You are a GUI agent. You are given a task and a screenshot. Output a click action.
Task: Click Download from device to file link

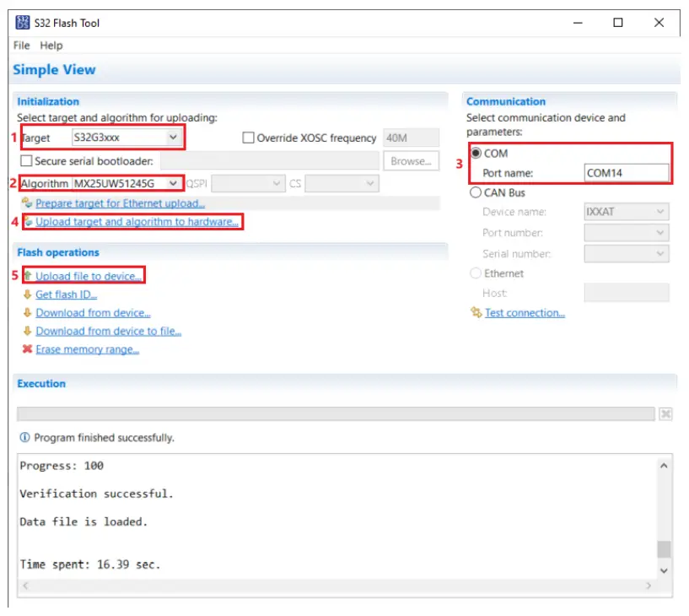(109, 331)
